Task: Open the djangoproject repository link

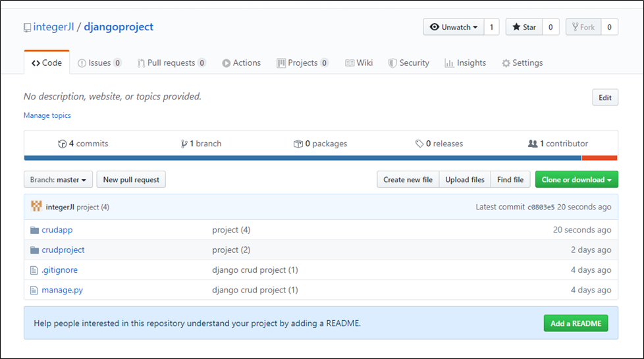Action: coord(119,27)
